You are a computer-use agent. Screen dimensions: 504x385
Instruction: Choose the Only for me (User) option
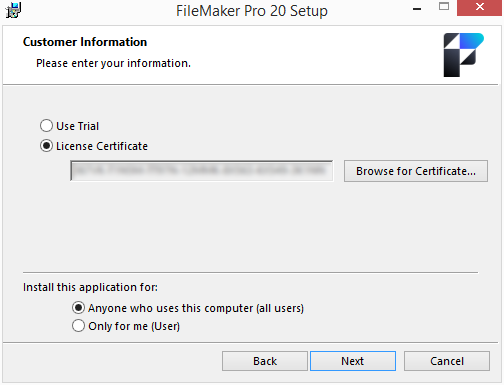point(78,326)
